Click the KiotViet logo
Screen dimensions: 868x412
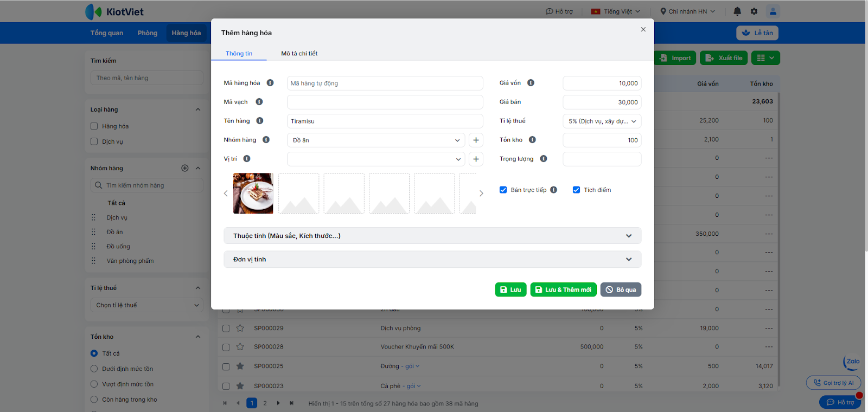coord(114,11)
